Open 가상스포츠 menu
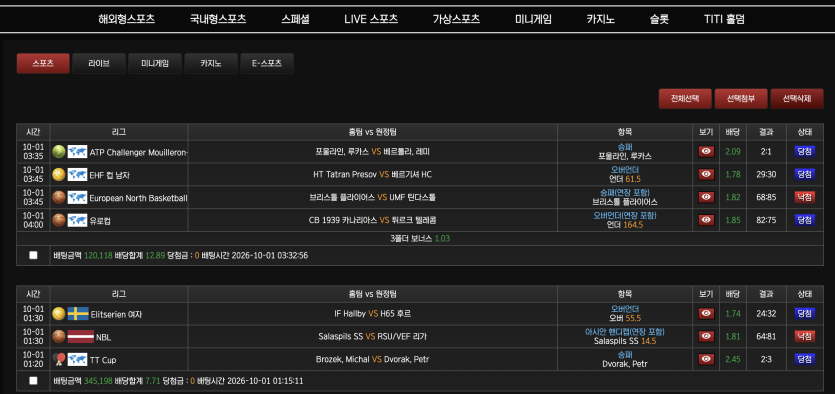 click(456, 20)
